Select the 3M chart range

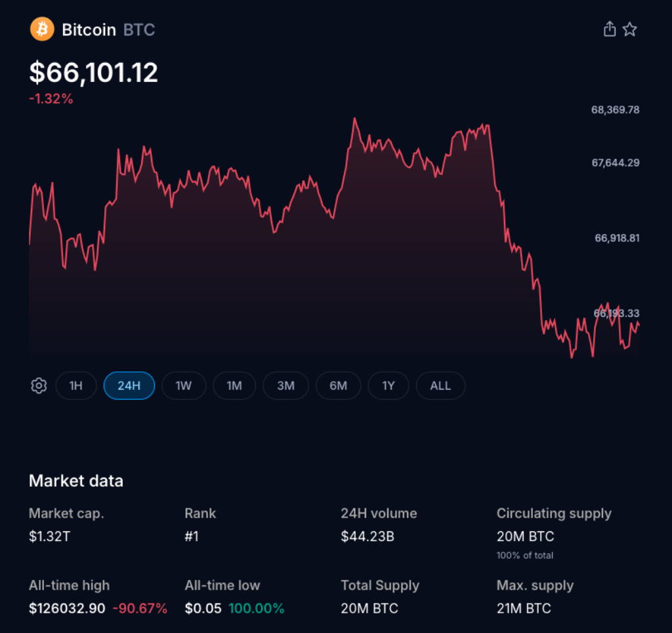[x=285, y=386]
